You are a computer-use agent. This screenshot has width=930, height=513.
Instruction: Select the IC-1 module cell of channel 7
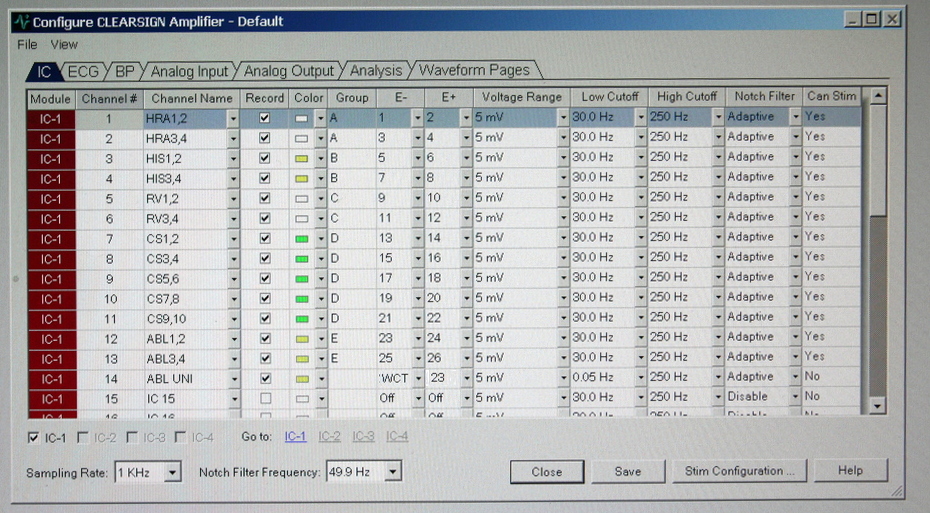pos(51,240)
